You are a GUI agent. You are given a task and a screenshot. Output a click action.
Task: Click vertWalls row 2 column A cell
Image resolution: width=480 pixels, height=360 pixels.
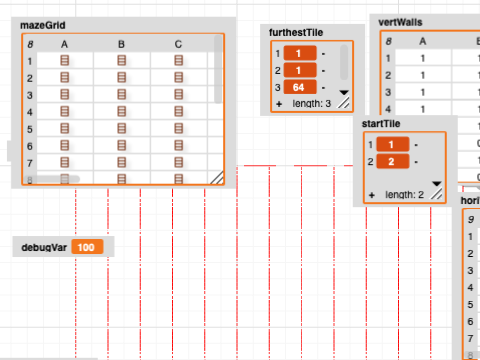tap(423, 75)
